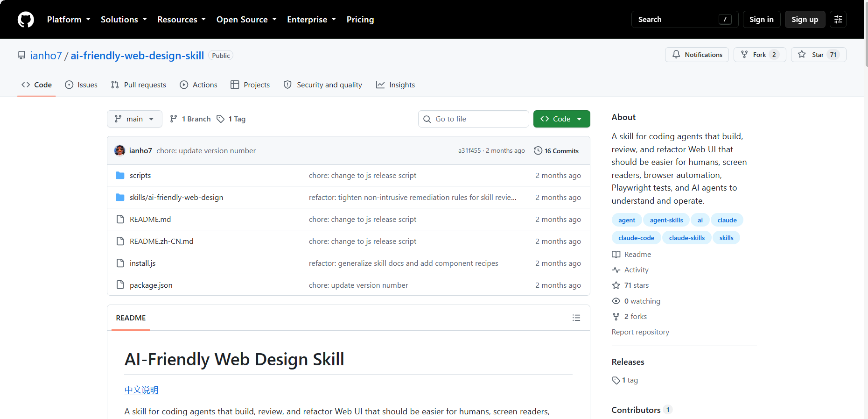Open the Pricing page
868x419 pixels.
[360, 19]
